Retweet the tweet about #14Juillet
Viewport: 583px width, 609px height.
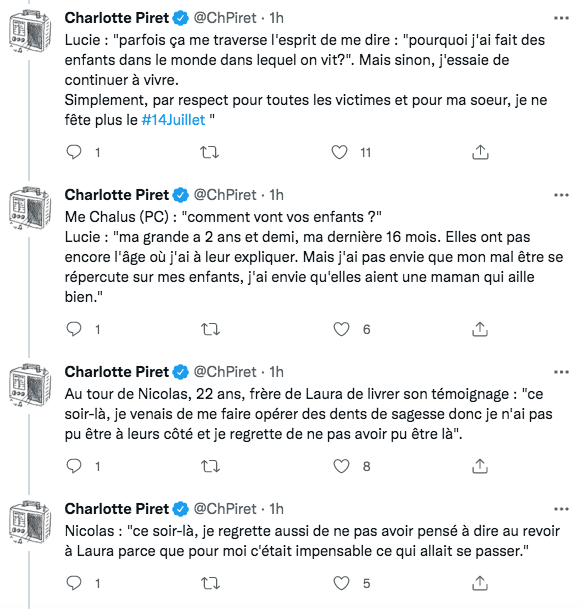click(x=209, y=152)
